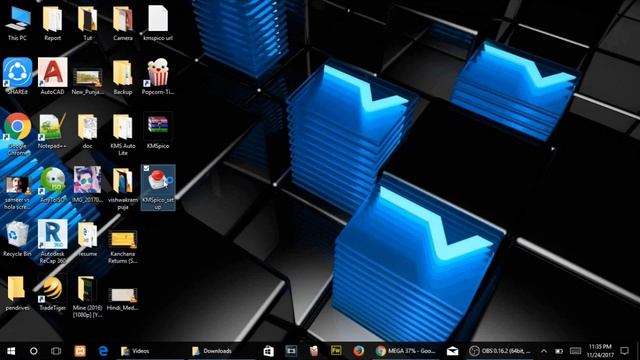The width and height of the screenshot is (640, 360).
Task: Switch to the MEGA 37% Chrome window
Action: point(407,351)
